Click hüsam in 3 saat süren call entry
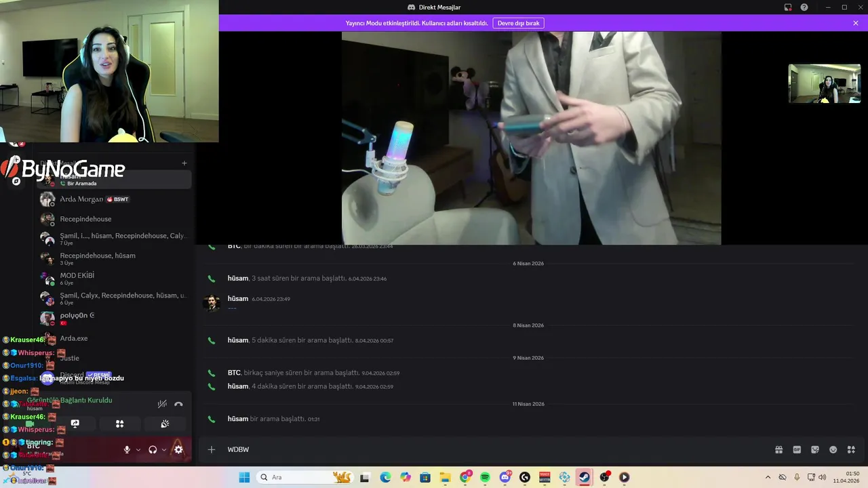868x488 pixels. (x=238, y=278)
